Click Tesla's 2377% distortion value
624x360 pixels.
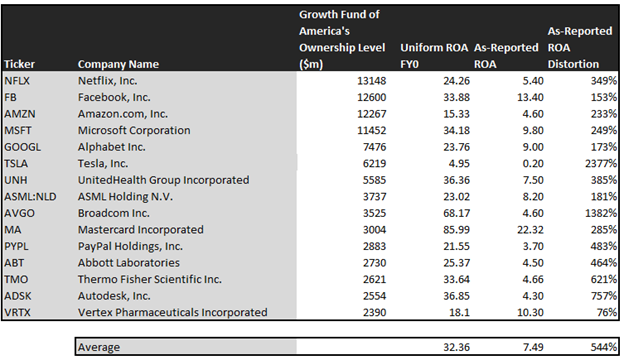[601, 163]
